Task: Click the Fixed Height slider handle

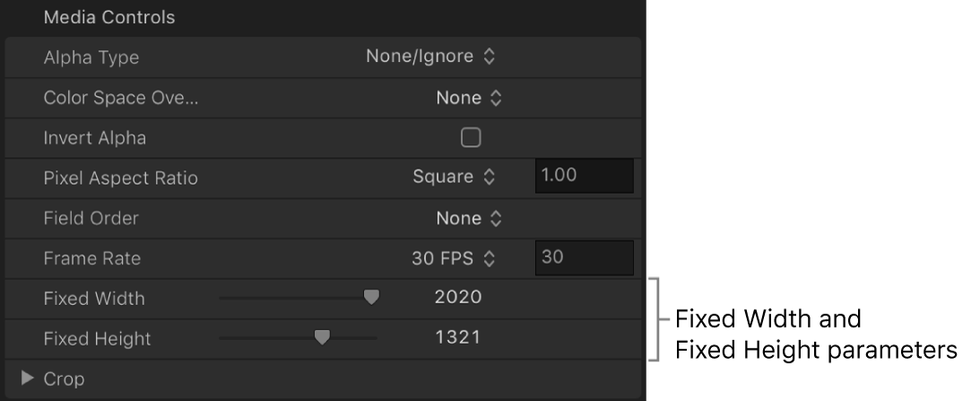Action: 322,338
